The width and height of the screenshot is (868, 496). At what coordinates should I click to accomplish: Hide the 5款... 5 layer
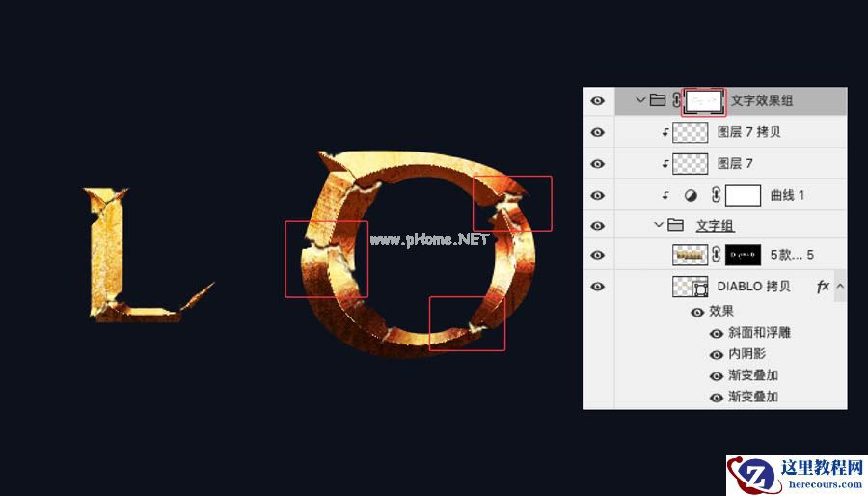coord(597,255)
